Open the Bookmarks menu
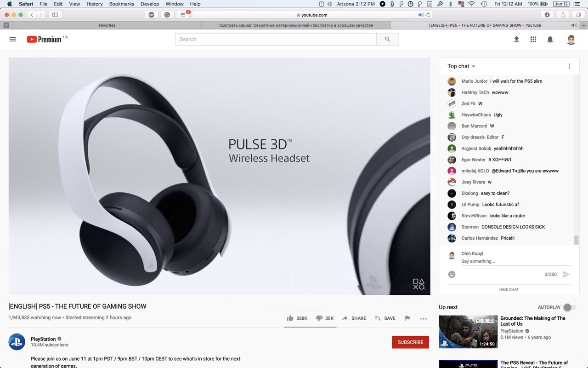The height and width of the screenshot is (368, 588). pyautogui.click(x=122, y=4)
